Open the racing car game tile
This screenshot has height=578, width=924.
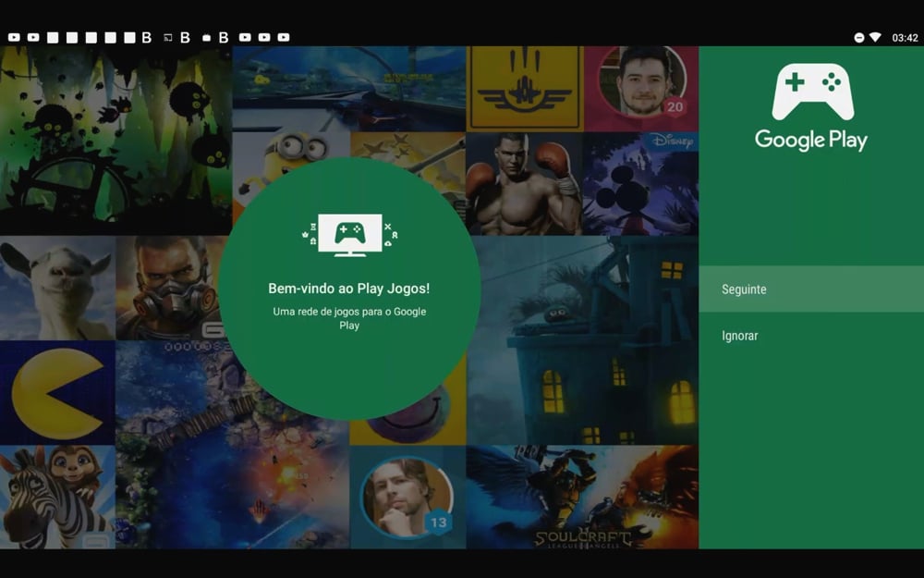pos(349,89)
